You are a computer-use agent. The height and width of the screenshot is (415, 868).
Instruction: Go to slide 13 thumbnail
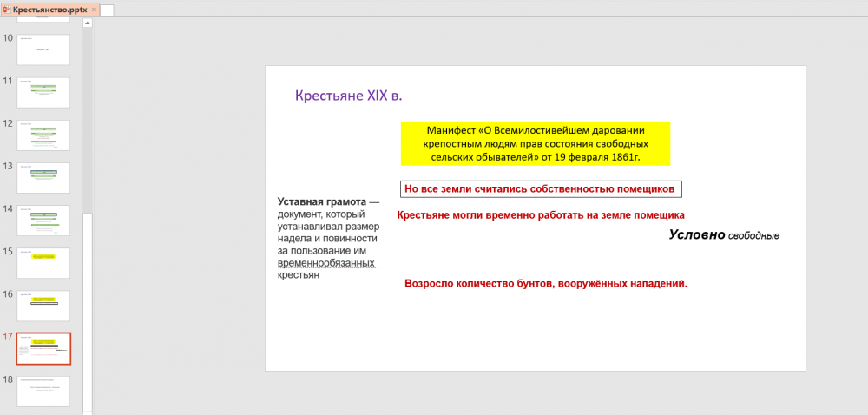click(x=43, y=177)
